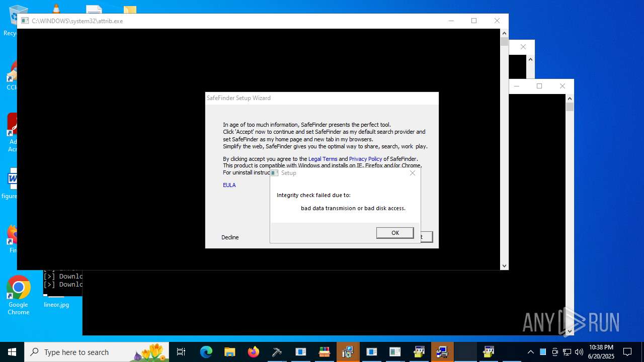The width and height of the screenshot is (644, 362).
Task: Minimize the attrib.exe console window
Action: pyautogui.click(x=451, y=21)
